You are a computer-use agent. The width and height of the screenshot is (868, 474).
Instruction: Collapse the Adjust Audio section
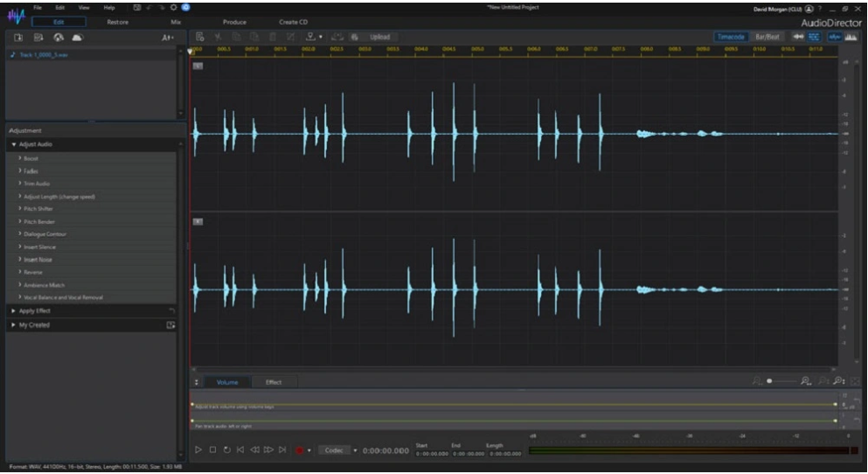pos(14,144)
